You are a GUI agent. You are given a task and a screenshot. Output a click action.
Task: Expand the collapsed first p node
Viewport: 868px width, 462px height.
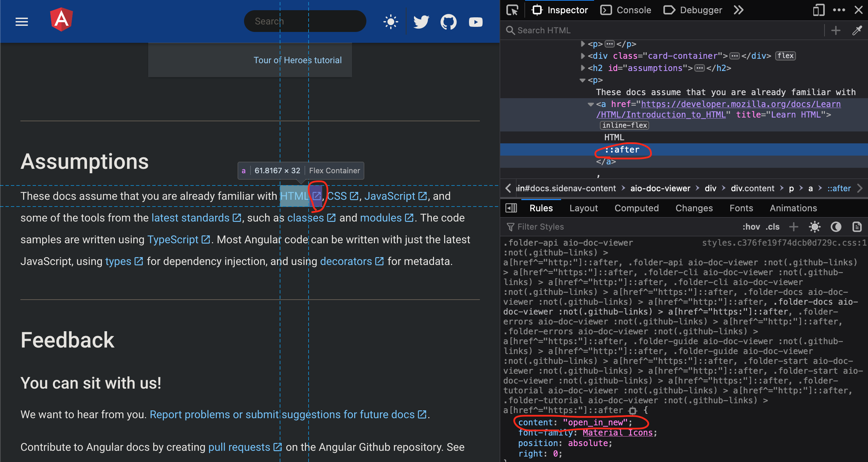pyautogui.click(x=583, y=44)
